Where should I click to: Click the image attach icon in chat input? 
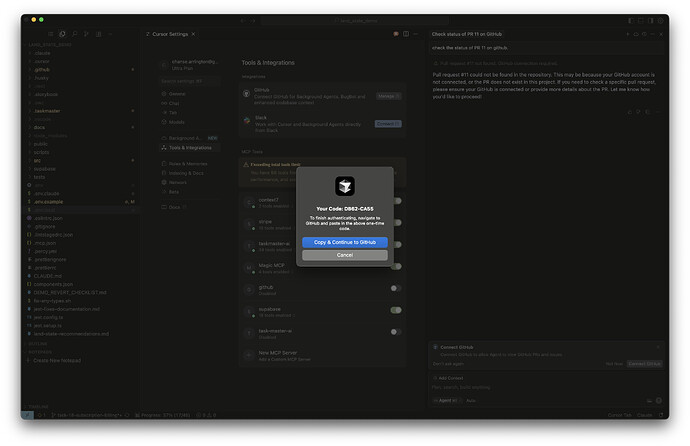(650, 401)
